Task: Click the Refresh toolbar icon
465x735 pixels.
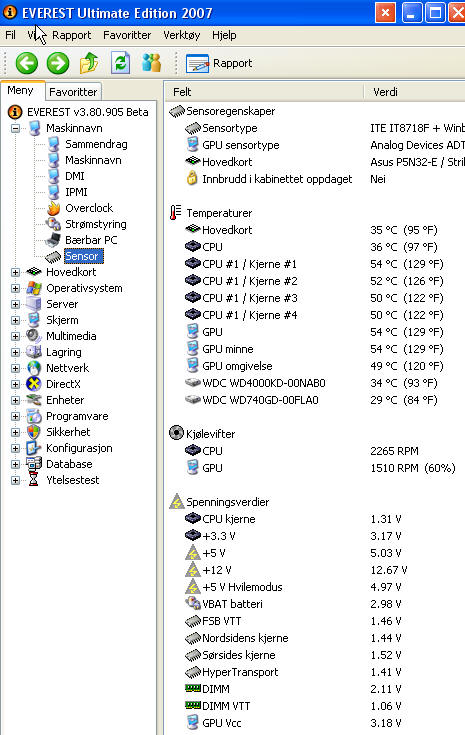Action: (x=120, y=63)
